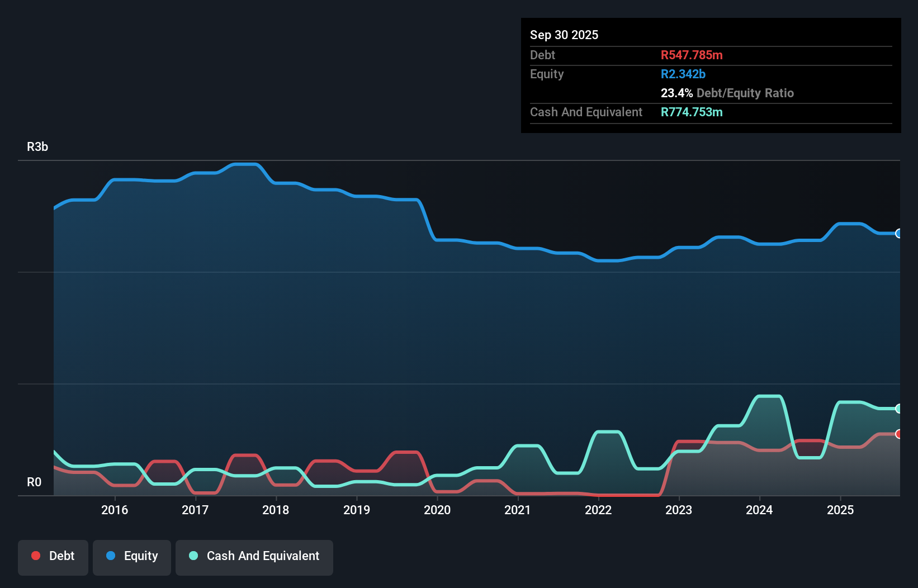Click the 2016 year label on x-axis

click(x=115, y=510)
